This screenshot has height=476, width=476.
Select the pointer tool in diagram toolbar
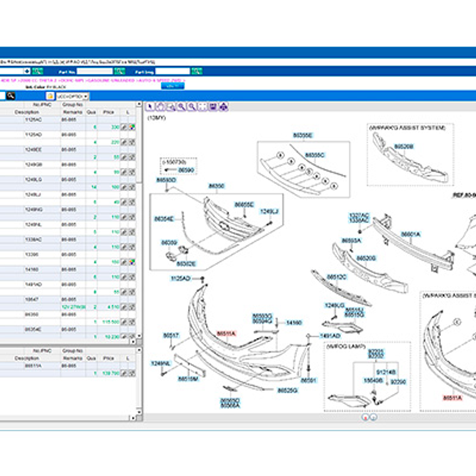point(150,106)
